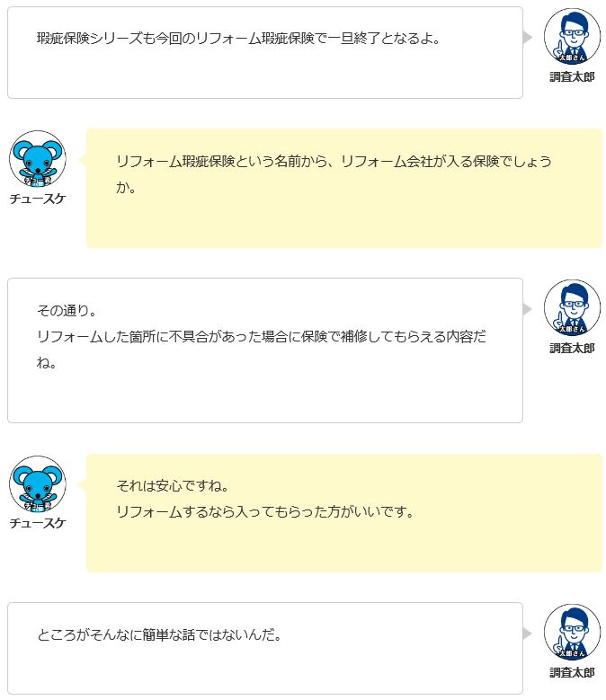Image resolution: width=606 pixels, height=700 pixels.
Task: Click the 調査太郎 name label under second avatar
Action: tap(572, 349)
